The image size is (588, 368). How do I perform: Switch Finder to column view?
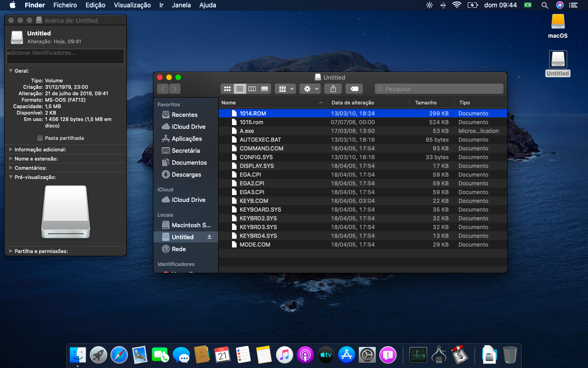tap(252, 89)
